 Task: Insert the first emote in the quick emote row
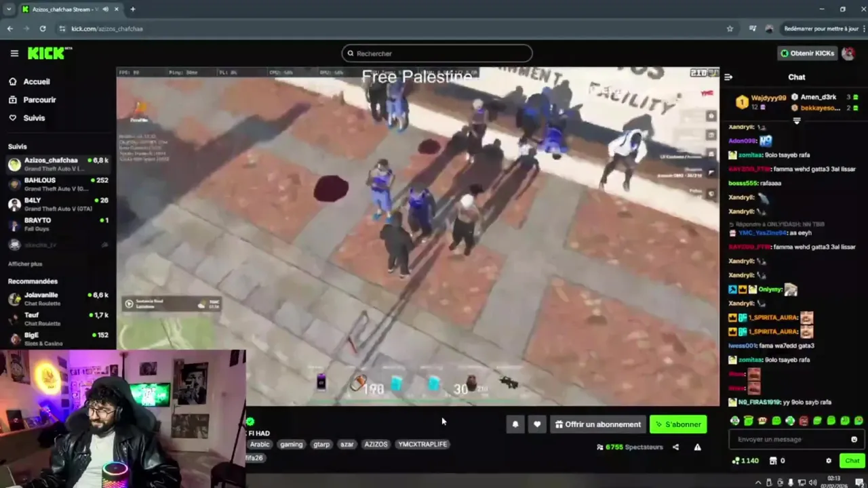(735, 421)
